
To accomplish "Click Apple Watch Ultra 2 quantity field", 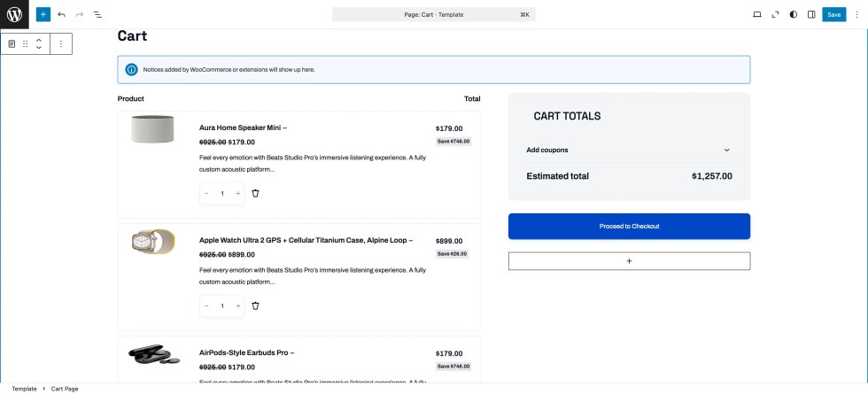I will click(x=222, y=305).
